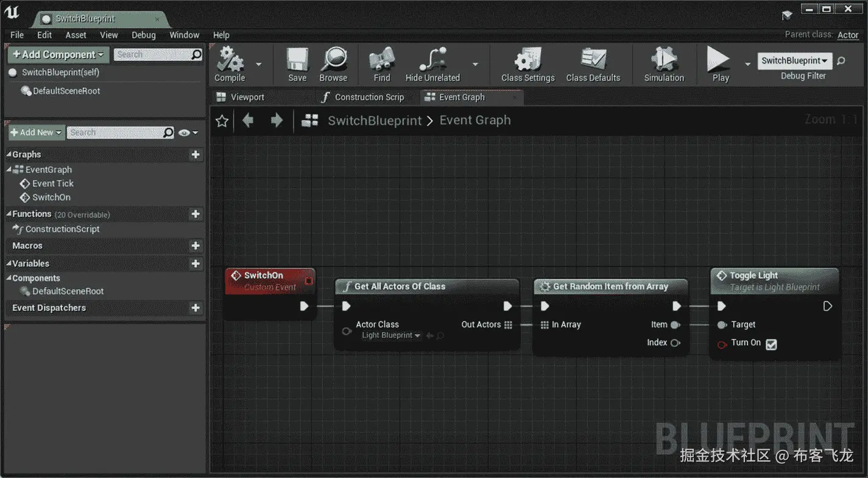Save the blueprint with the Save icon

tap(297, 65)
